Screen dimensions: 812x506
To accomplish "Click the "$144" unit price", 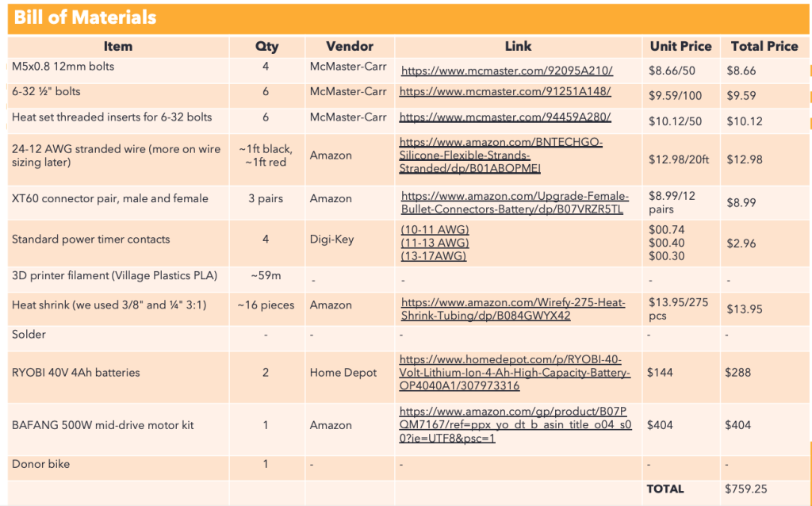I will (661, 373).
